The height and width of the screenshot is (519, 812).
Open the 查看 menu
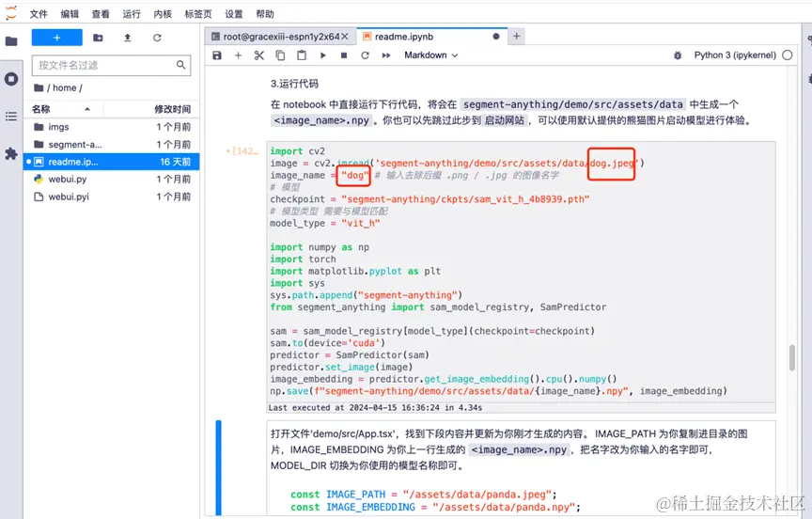(101, 14)
